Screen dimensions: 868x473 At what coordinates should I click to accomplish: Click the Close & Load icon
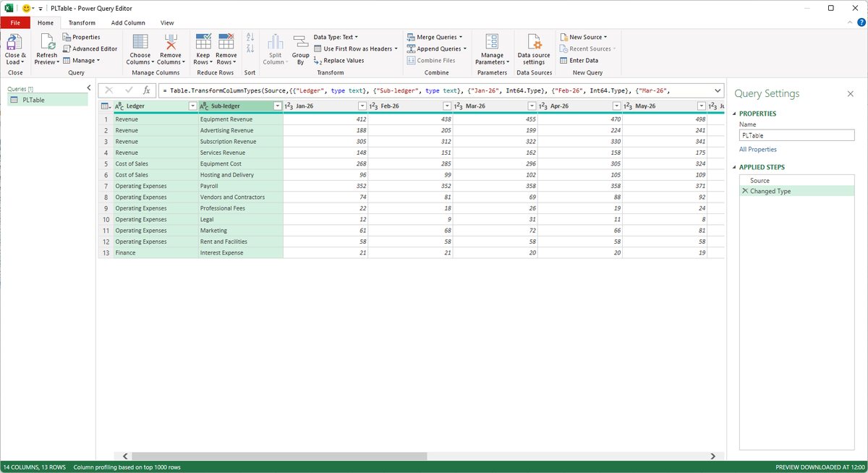(x=14, y=42)
